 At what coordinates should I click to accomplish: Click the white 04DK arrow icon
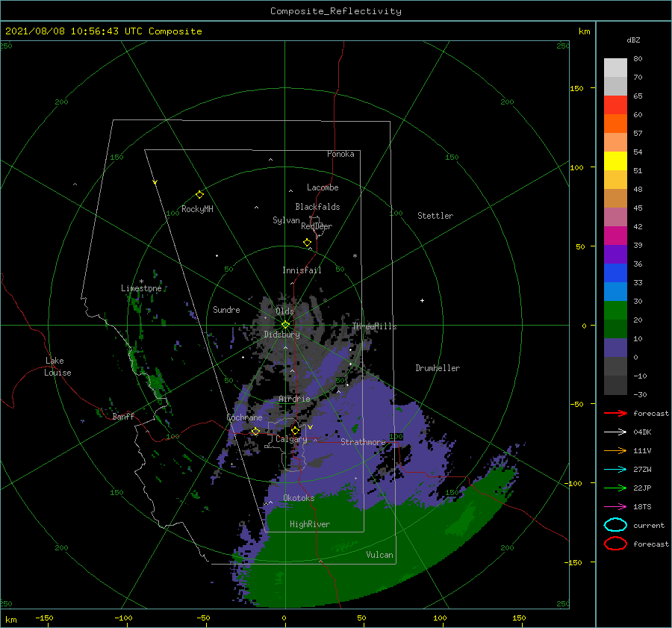(615, 432)
